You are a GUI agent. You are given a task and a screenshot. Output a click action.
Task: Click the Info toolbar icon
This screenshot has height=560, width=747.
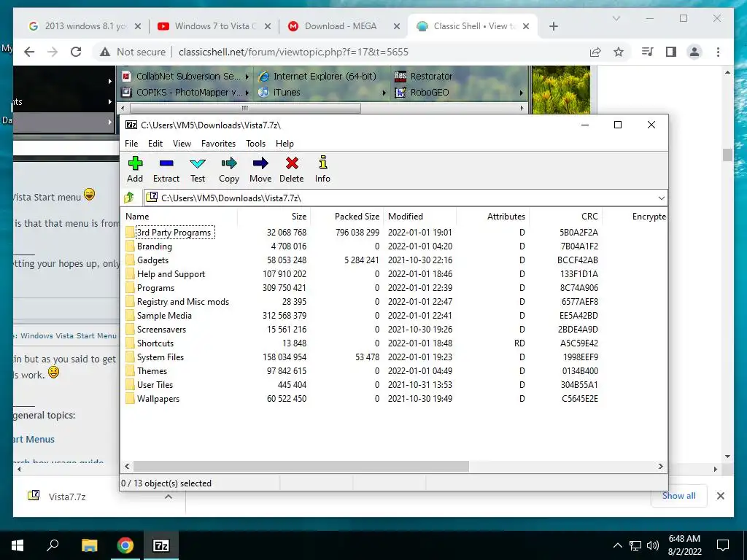(x=323, y=163)
